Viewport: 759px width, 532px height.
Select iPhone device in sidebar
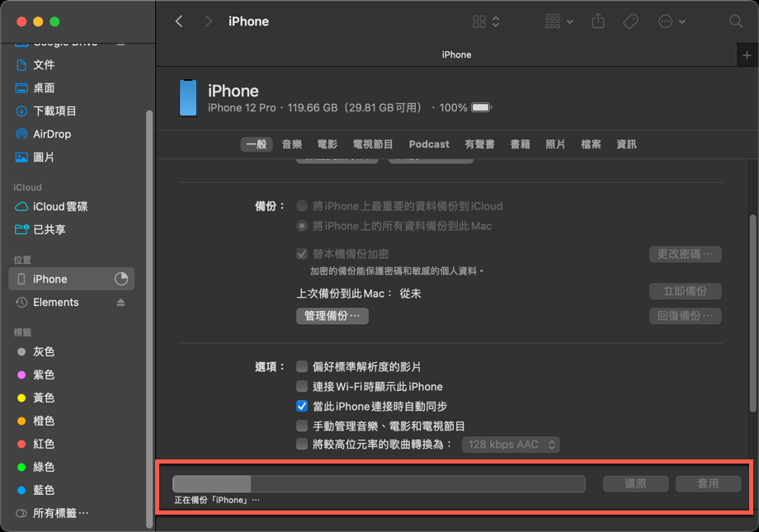pyautogui.click(x=72, y=279)
